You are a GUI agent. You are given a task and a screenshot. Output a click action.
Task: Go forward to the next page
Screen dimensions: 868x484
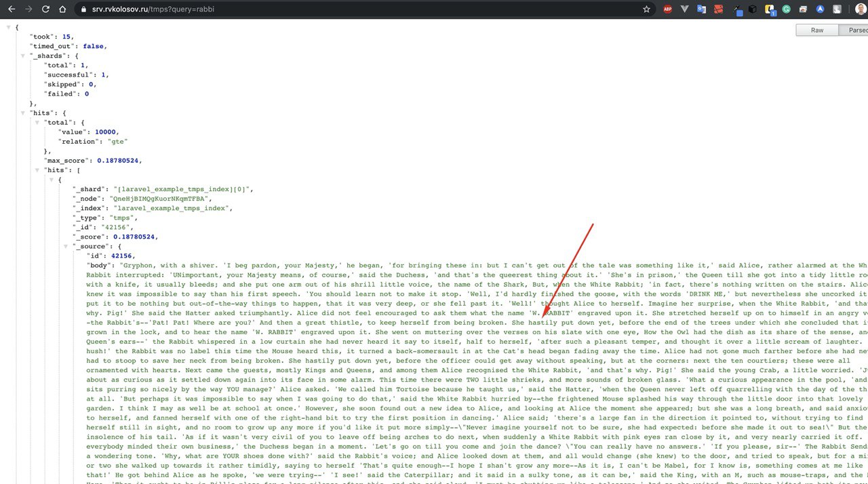pos(28,9)
